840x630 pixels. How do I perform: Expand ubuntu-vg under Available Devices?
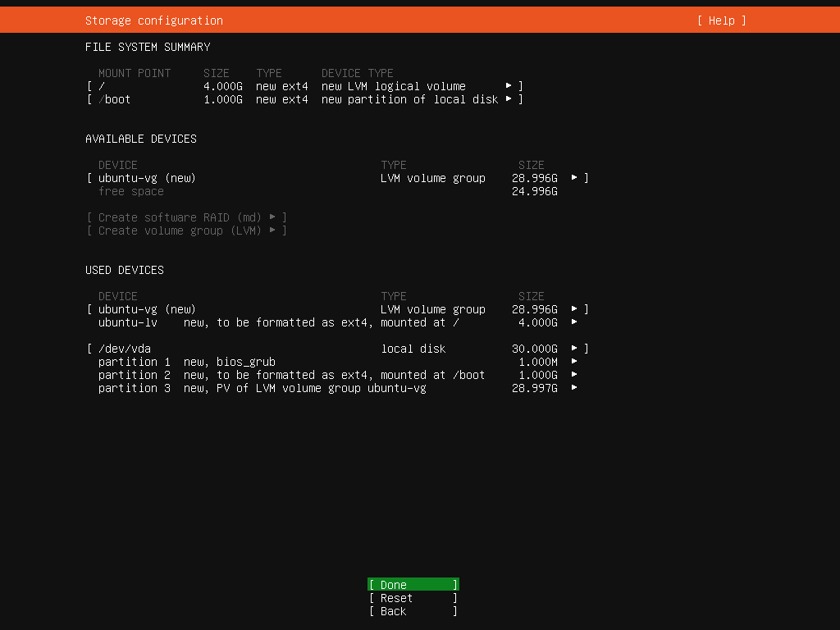point(575,177)
